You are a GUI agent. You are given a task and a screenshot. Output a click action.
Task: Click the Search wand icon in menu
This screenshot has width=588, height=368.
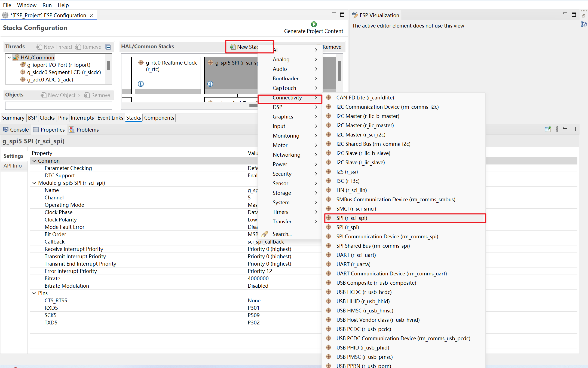[265, 234]
